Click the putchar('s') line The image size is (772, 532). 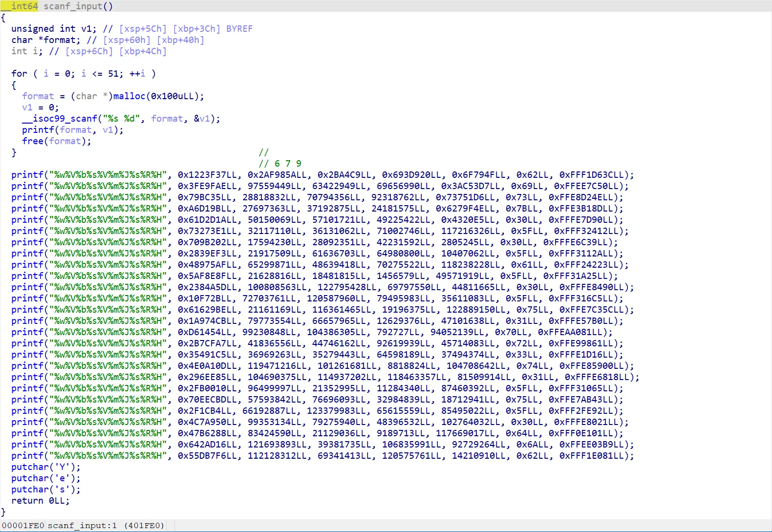click(x=46, y=489)
